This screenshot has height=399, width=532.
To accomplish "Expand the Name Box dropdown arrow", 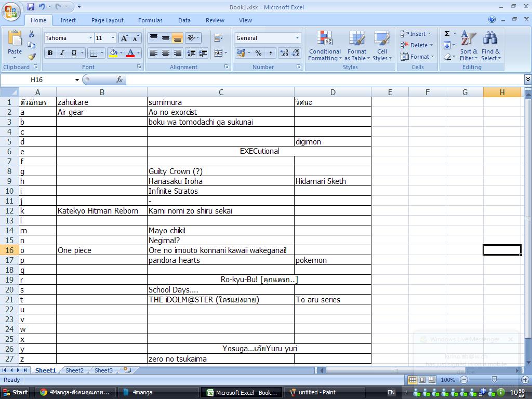I will [77, 79].
